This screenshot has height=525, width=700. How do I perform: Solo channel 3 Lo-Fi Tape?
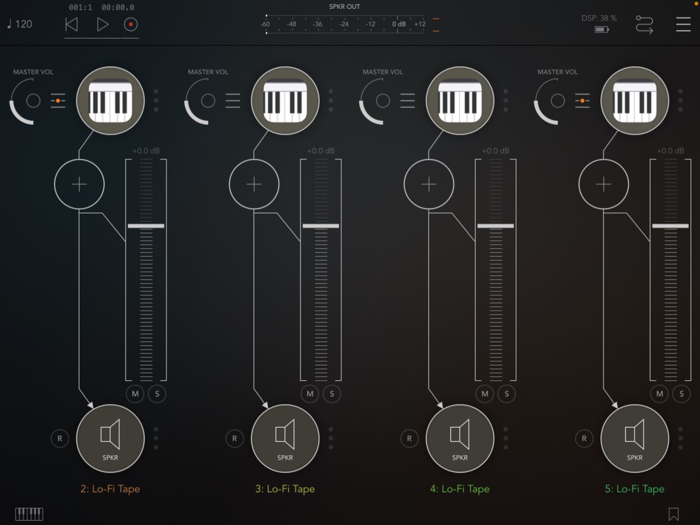[x=332, y=394]
